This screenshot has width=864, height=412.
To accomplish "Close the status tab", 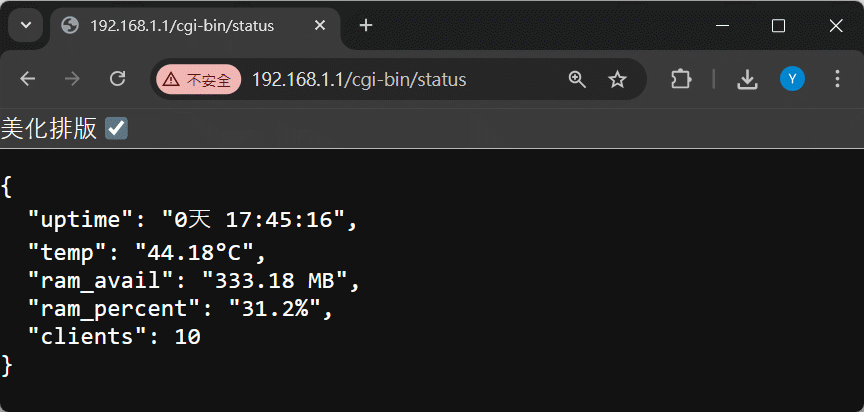I will pos(320,26).
